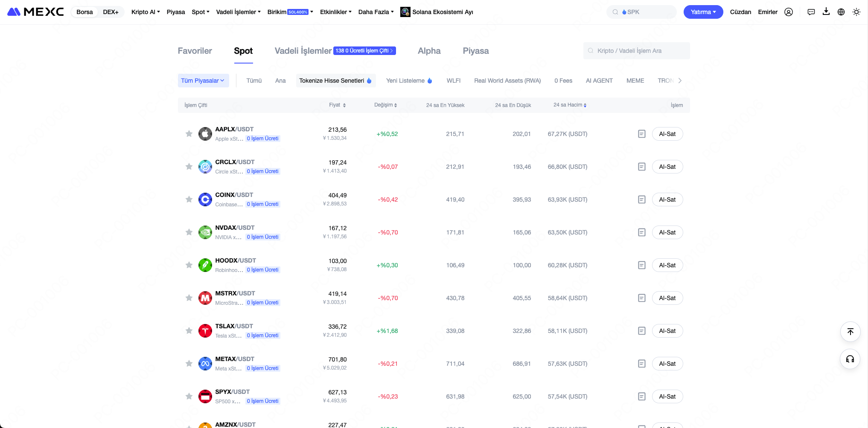This screenshot has width=868, height=428.
Task: Favorite the CRCLX/USDT pair star
Action: [189, 167]
